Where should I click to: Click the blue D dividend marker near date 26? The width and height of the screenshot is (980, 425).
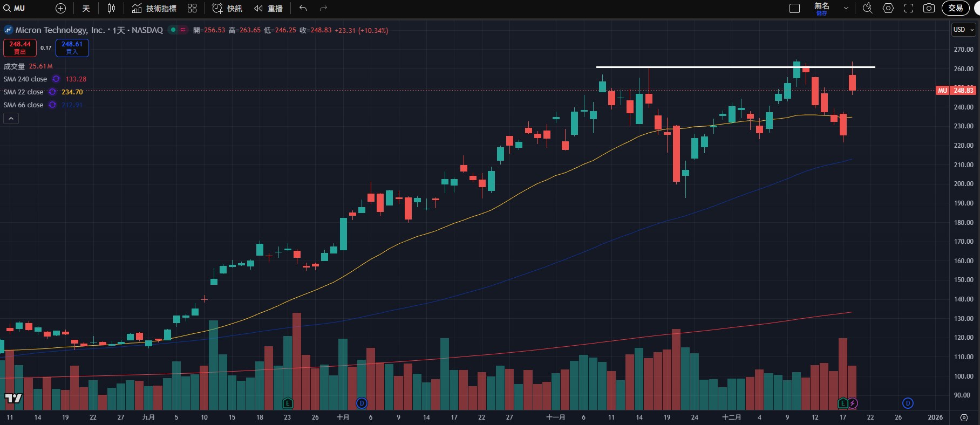point(908,403)
